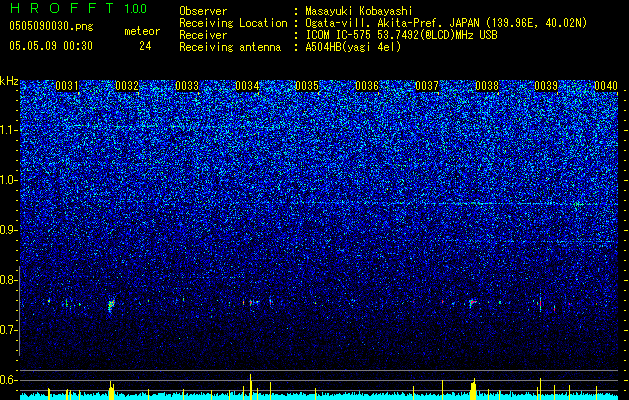The height and width of the screenshot is (400, 629).
Task: Click the bright meteor echo near 0032
Action: pos(111,306)
